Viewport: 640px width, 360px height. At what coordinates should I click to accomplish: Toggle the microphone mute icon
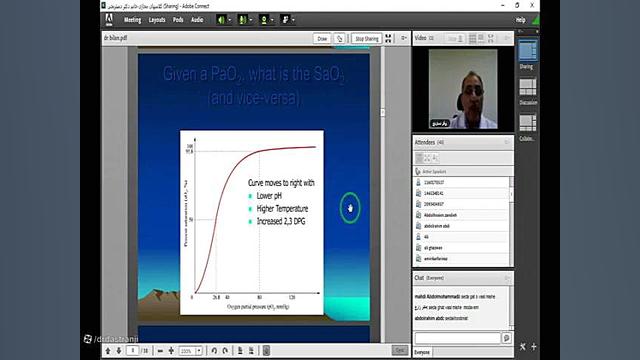[x=242, y=20]
